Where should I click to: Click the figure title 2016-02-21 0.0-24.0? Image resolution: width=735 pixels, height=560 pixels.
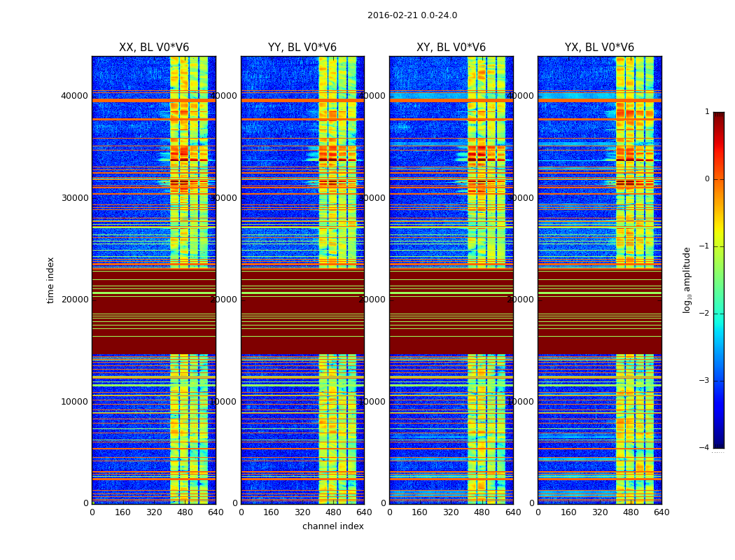pos(412,15)
